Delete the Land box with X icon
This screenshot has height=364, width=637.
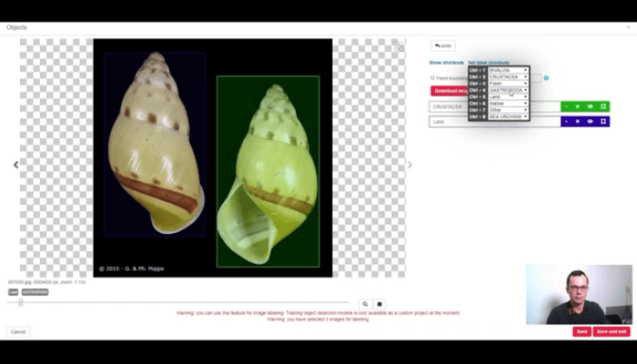pos(577,121)
